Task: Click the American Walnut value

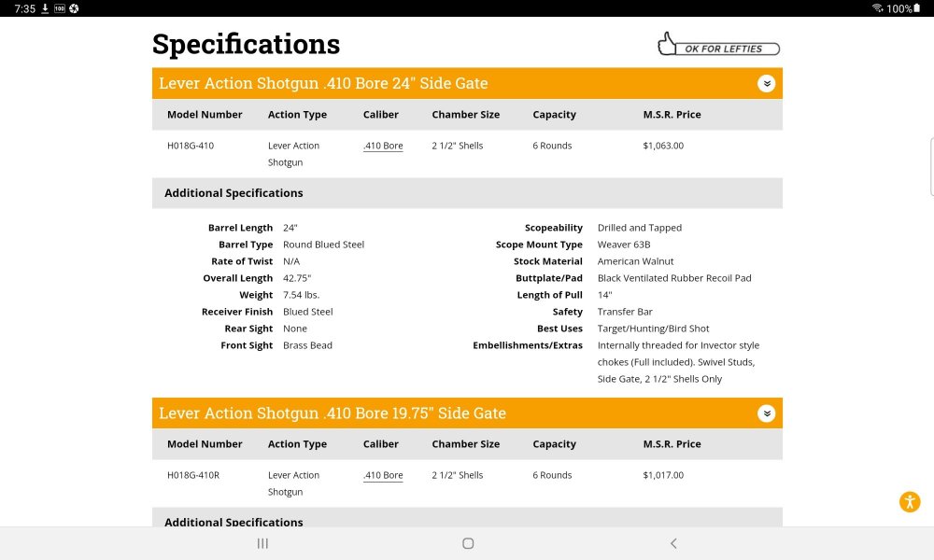Action: pos(635,261)
